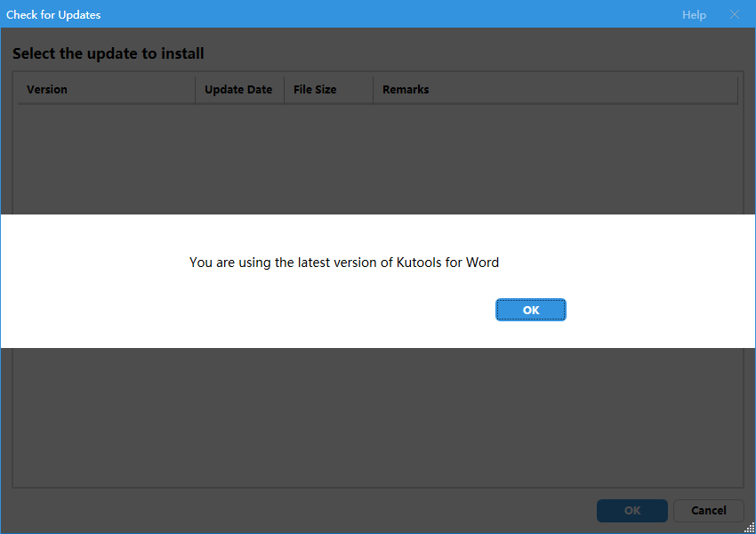Click the Update Date column header

click(x=239, y=90)
